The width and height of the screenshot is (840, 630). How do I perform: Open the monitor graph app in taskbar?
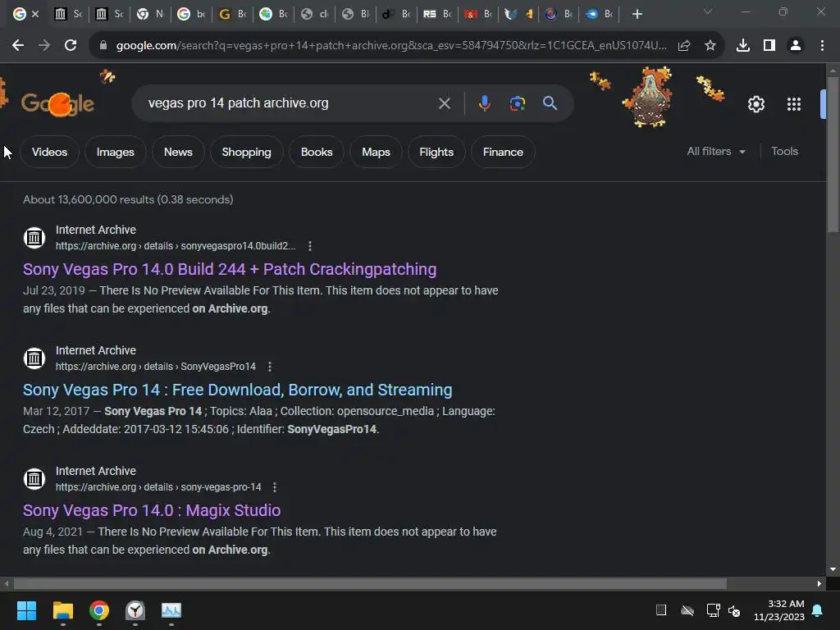click(x=171, y=610)
